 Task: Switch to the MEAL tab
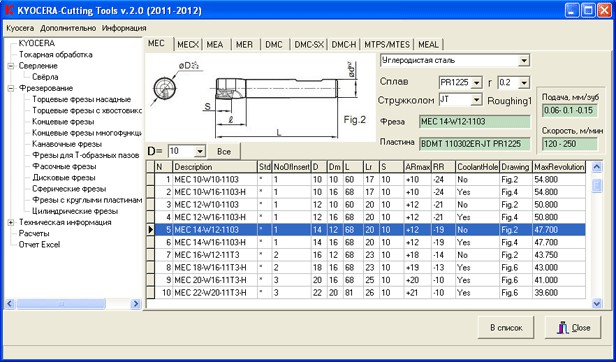[x=429, y=45]
